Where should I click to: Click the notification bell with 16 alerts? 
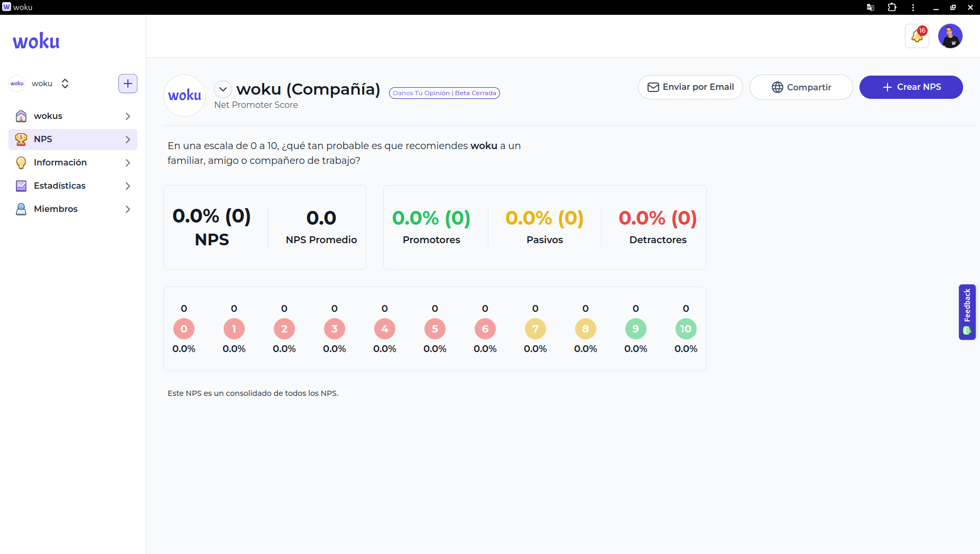(917, 36)
